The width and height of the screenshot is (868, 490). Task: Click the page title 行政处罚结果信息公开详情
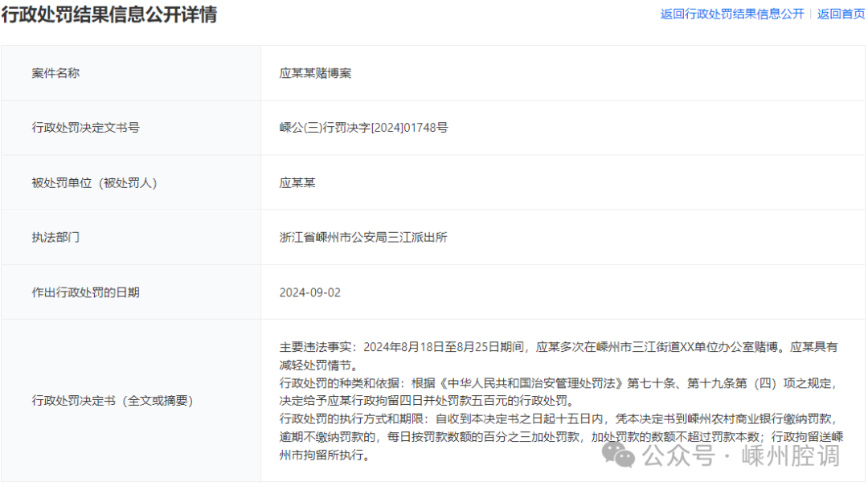108,14
